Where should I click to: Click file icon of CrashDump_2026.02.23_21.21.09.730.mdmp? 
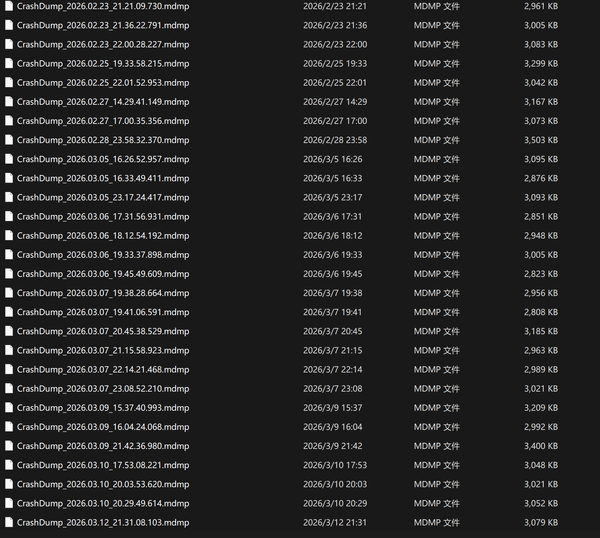tap(9, 6)
